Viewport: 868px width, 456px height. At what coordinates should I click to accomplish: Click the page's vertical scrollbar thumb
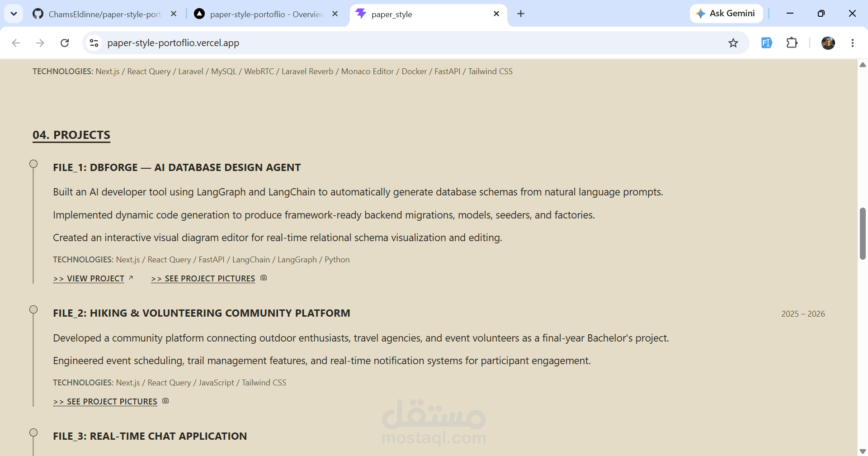coord(863,234)
